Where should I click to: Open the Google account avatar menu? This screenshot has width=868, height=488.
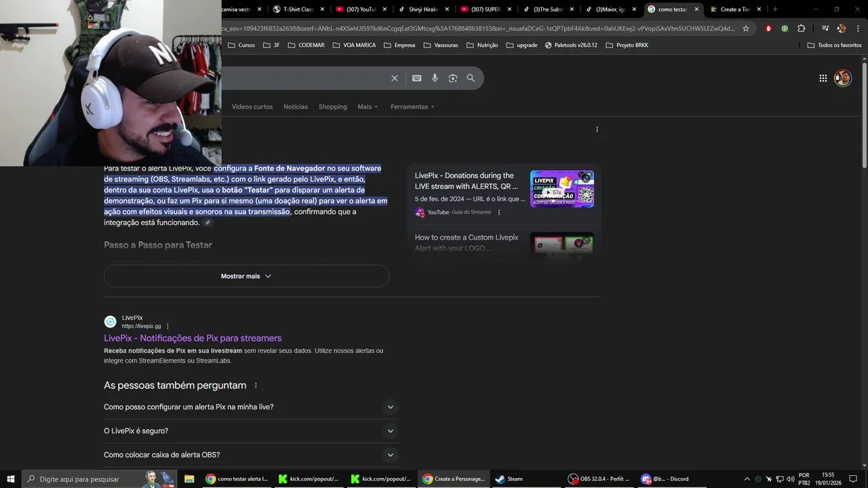point(843,78)
